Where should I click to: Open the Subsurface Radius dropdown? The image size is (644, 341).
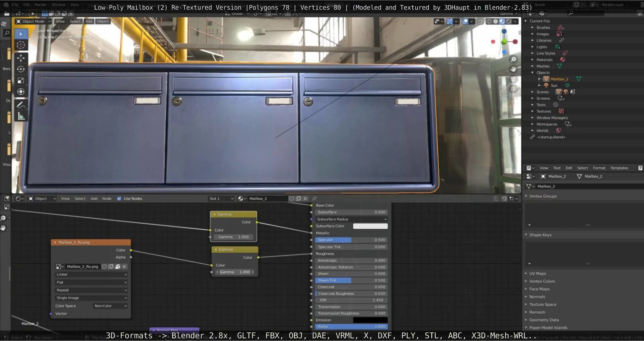pos(351,219)
